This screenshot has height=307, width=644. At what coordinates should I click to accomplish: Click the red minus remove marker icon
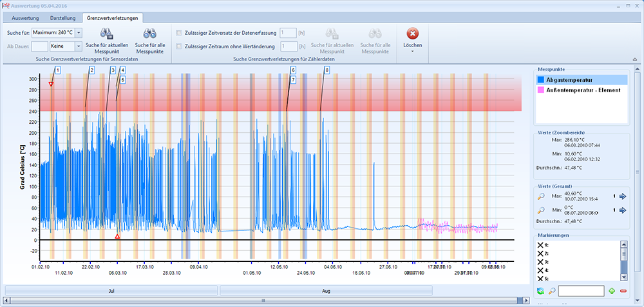point(623,291)
